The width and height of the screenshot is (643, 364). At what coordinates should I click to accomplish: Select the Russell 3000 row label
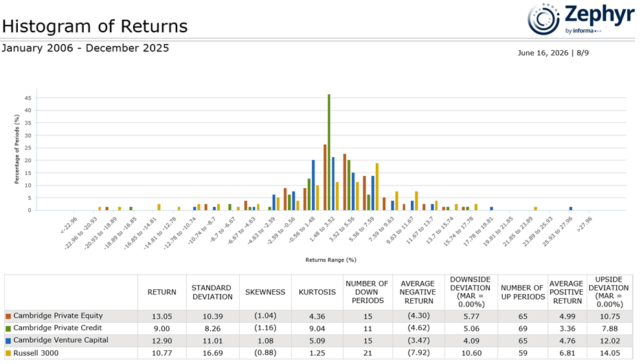[x=36, y=353]
